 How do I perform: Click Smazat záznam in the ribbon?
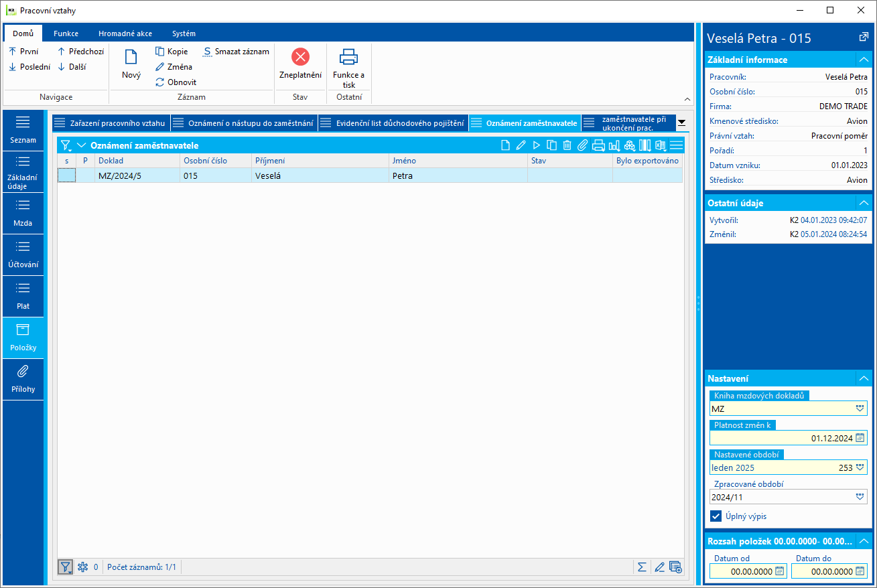(x=237, y=52)
